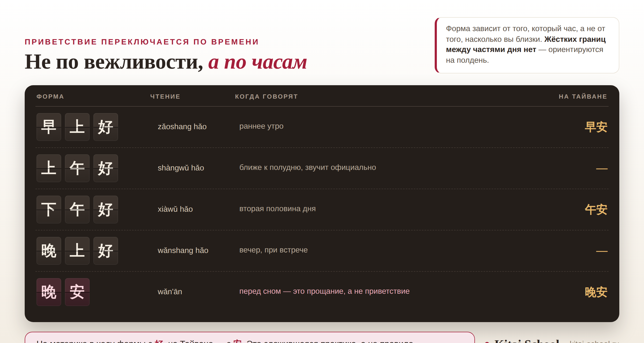Click the note card about Жёстких границ

point(527,45)
